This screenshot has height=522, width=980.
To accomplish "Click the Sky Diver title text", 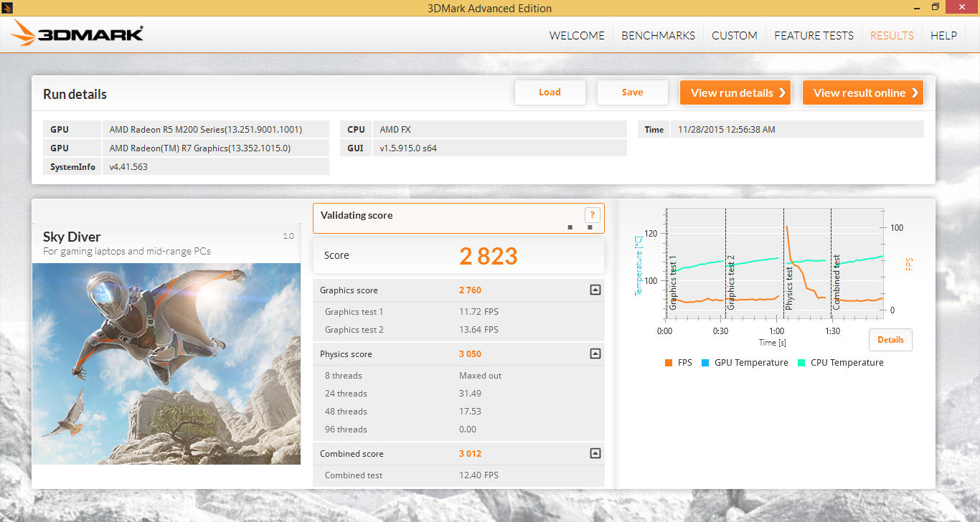I will (72, 237).
